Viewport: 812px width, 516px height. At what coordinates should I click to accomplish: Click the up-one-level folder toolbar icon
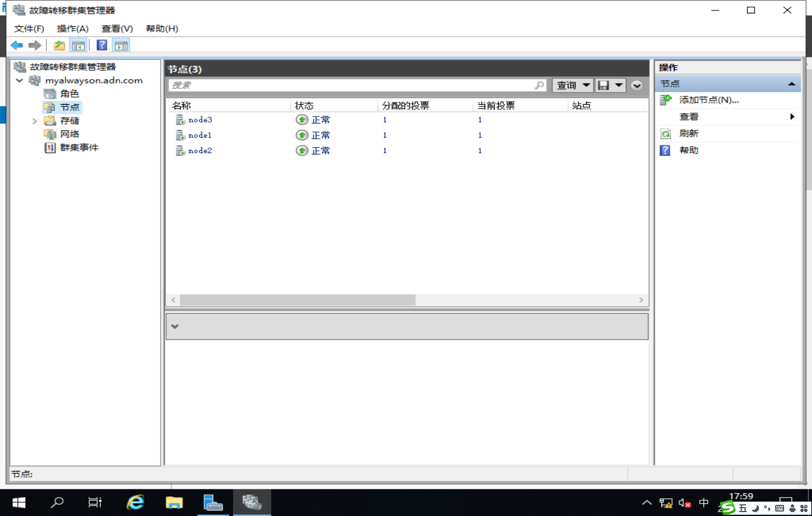click(x=59, y=46)
